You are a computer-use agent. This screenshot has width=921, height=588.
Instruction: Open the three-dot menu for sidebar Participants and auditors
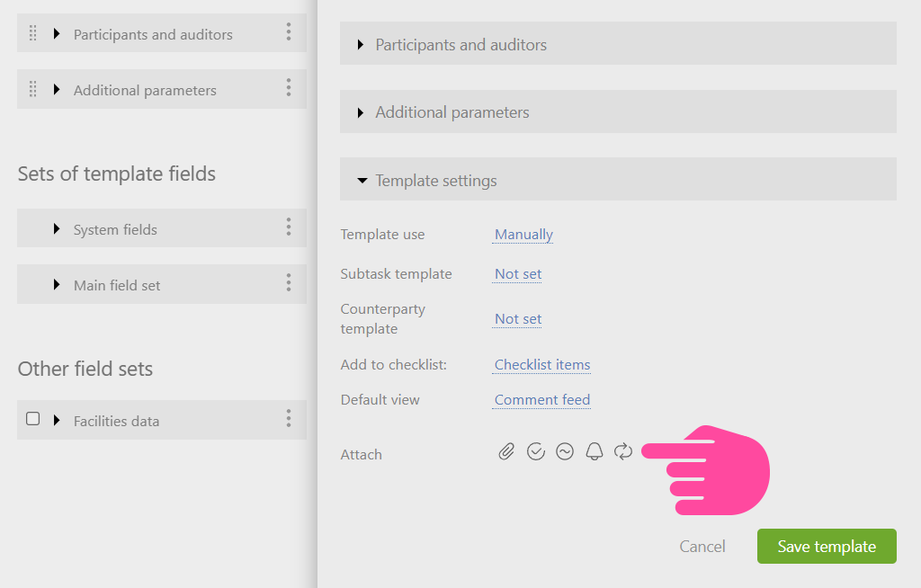(289, 32)
